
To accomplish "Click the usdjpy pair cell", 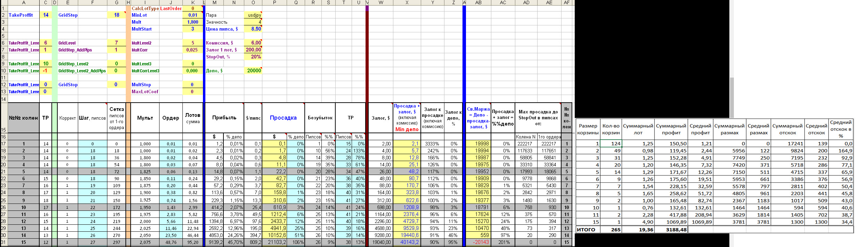I will click(x=253, y=15).
